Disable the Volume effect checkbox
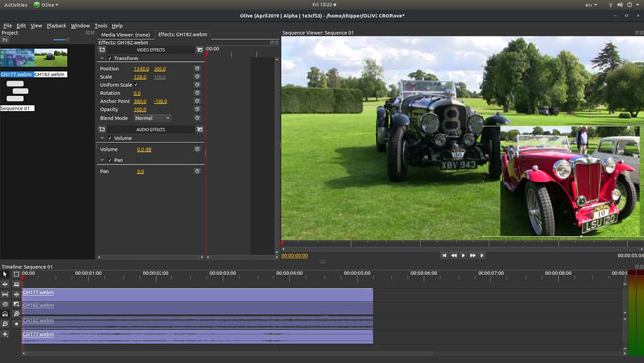This screenshot has height=363, width=644. tap(110, 138)
